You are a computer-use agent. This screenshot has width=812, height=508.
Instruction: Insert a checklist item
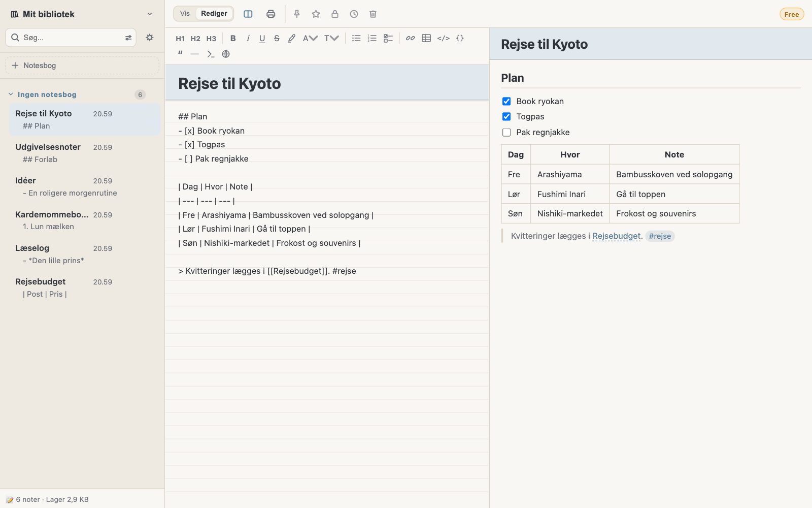click(388, 38)
